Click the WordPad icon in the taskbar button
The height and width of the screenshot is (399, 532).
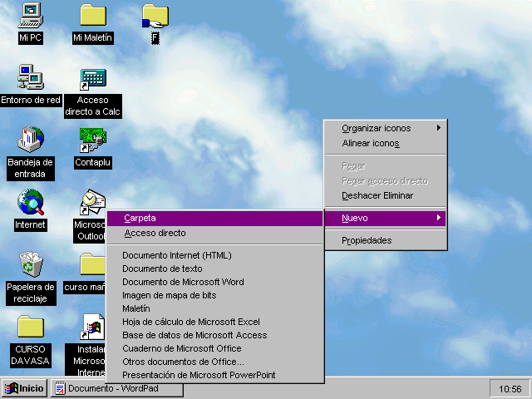[61, 388]
